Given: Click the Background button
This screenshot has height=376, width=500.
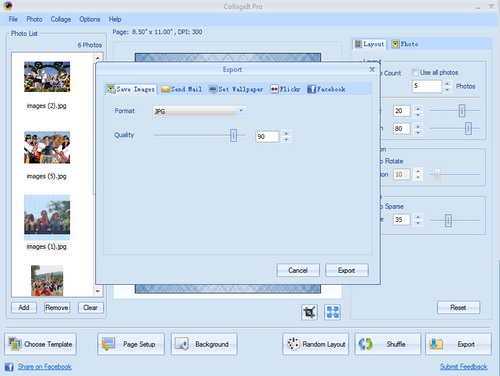Looking at the screenshot, I should pyautogui.click(x=204, y=344).
